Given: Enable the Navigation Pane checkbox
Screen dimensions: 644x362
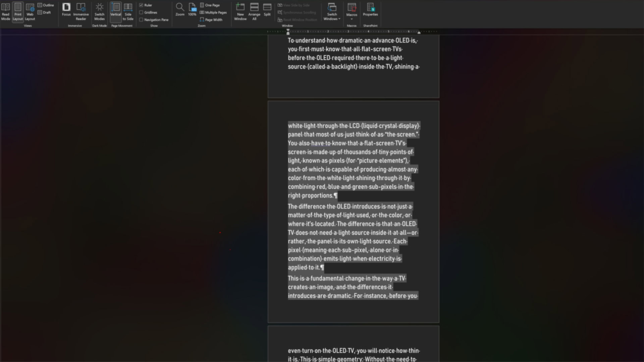Looking at the screenshot, I should click(141, 20).
